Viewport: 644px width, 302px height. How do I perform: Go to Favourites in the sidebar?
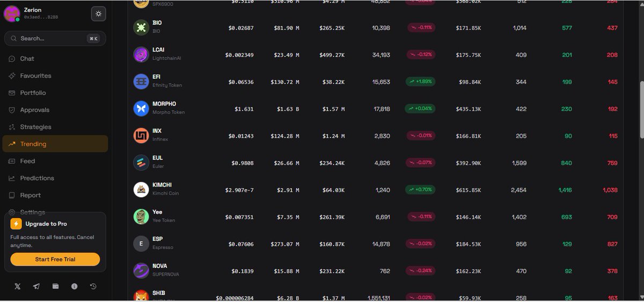(55, 76)
